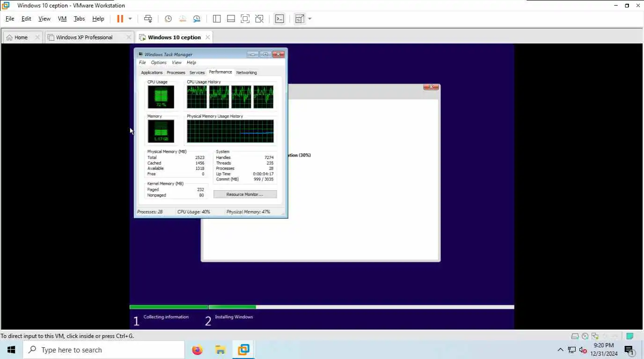Select the Performance tab in Task Manager
Viewport: 644px width, 359px height.
(x=220, y=72)
